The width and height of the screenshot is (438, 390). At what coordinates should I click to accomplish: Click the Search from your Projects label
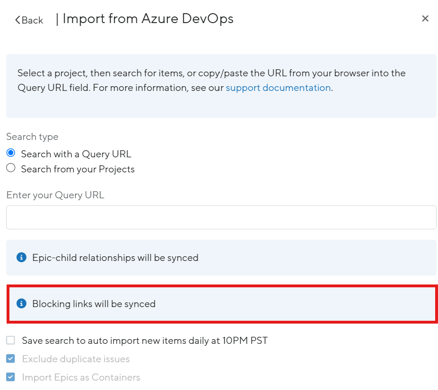coord(78,169)
